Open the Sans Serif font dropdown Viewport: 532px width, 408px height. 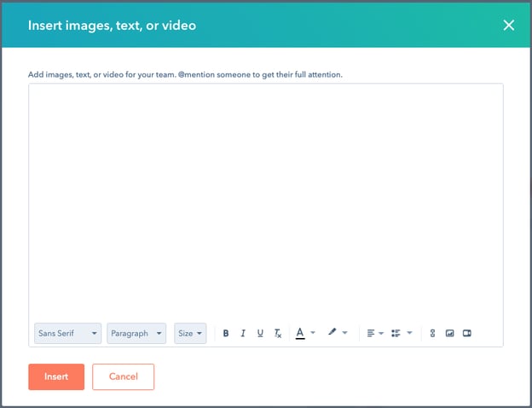(68, 333)
